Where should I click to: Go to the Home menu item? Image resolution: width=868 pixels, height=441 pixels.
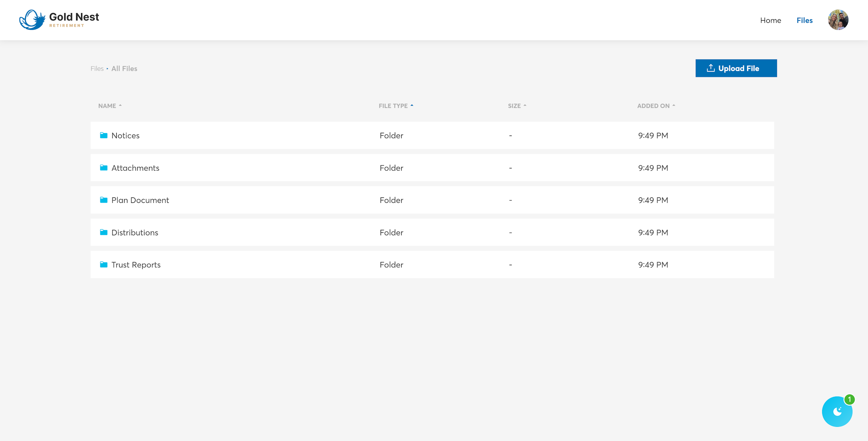tap(771, 20)
